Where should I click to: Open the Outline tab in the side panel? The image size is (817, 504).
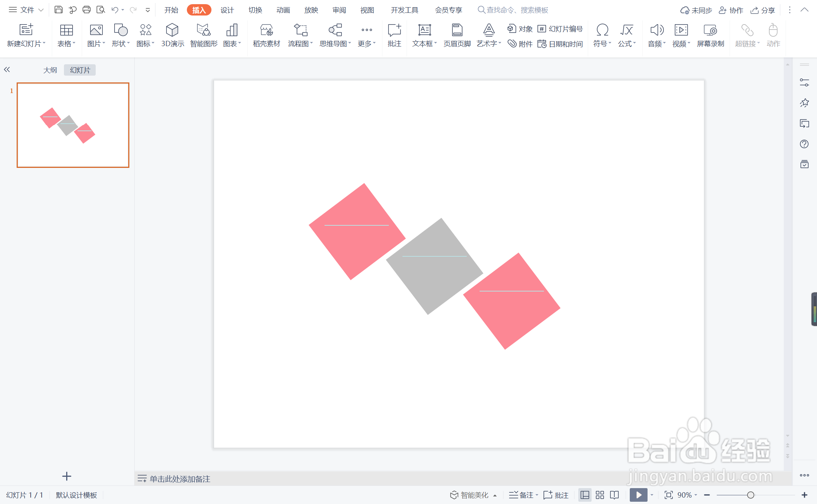[50, 70]
